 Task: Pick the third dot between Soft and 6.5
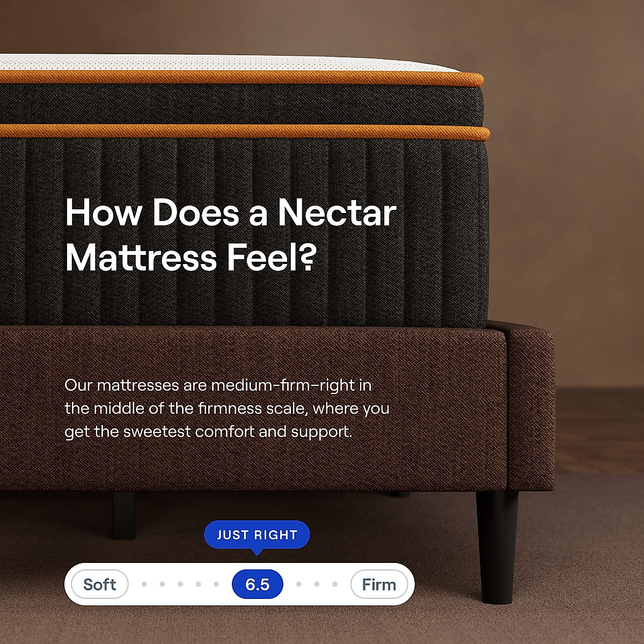180,584
